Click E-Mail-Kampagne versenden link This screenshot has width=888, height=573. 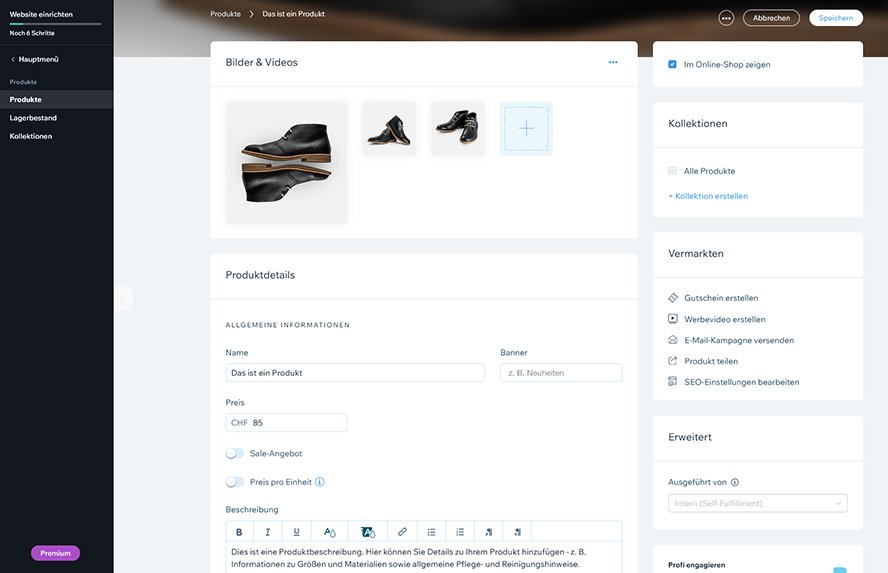coord(739,340)
